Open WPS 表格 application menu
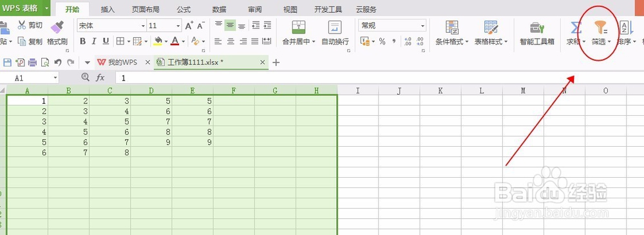644x235 pixels. 24,8
